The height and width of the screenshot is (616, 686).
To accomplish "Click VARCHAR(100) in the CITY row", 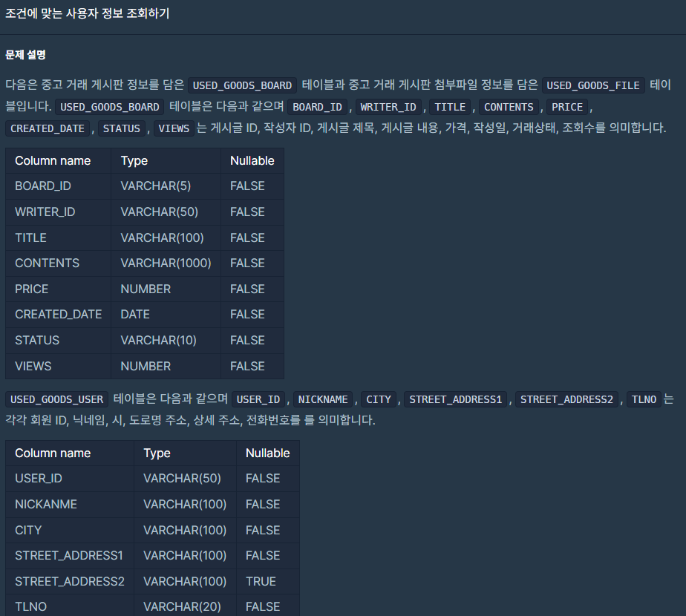I will tap(185, 530).
